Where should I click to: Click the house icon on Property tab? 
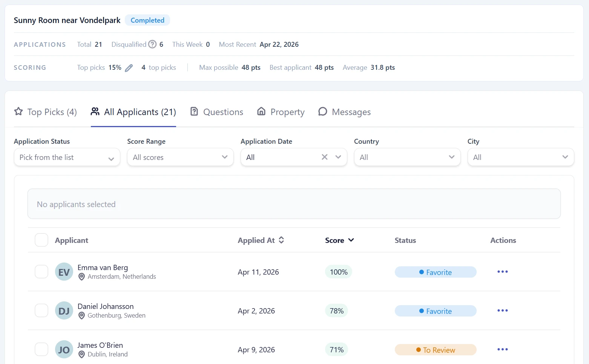click(x=261, y=111)
